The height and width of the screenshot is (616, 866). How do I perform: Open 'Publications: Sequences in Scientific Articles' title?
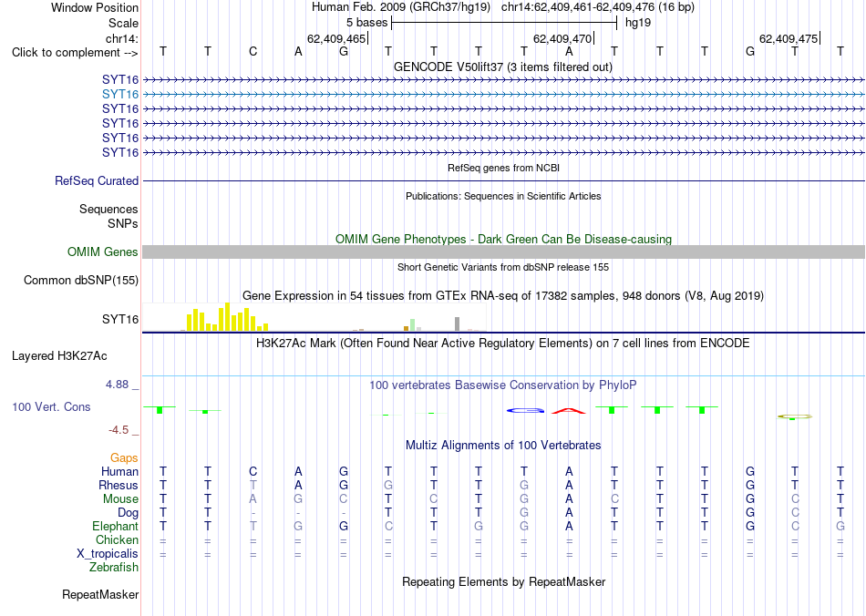(x=503, y=196)
